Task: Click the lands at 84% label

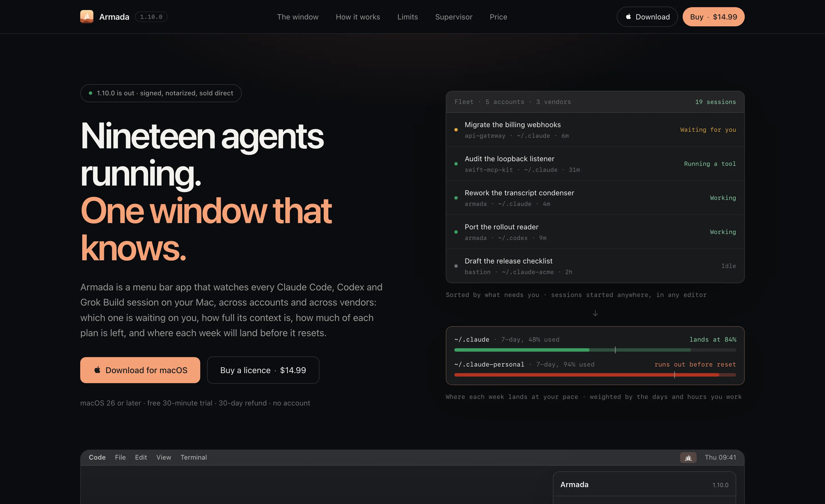Action: [712, 339]
